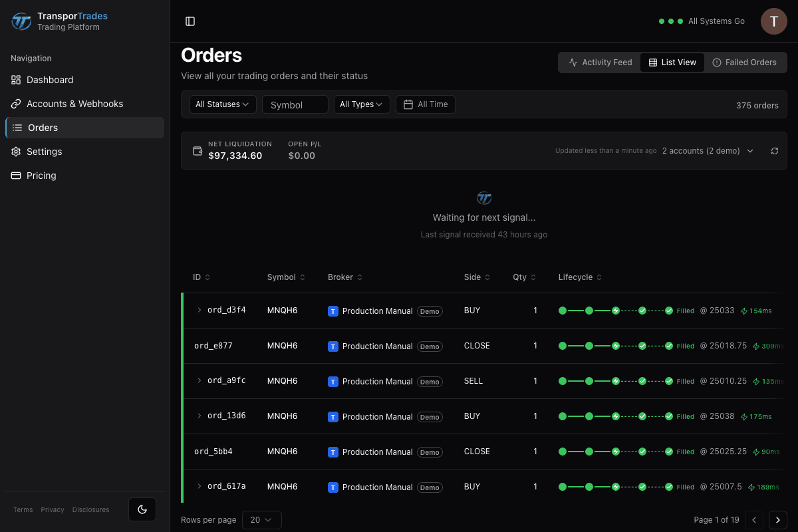Click the 175ms latency in ord_13d6 row
Screen dimensions: 798x532
point(756,416)
